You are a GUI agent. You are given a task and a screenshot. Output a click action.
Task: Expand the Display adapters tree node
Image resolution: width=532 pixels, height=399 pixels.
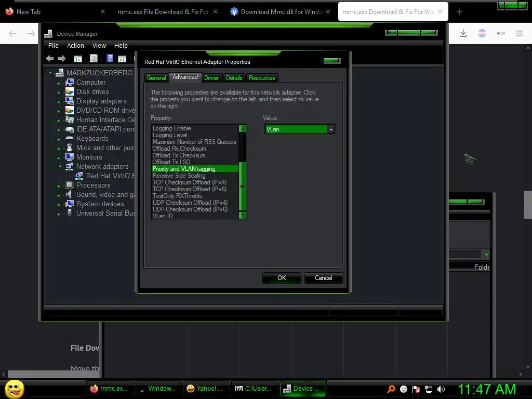pos(59,102)
